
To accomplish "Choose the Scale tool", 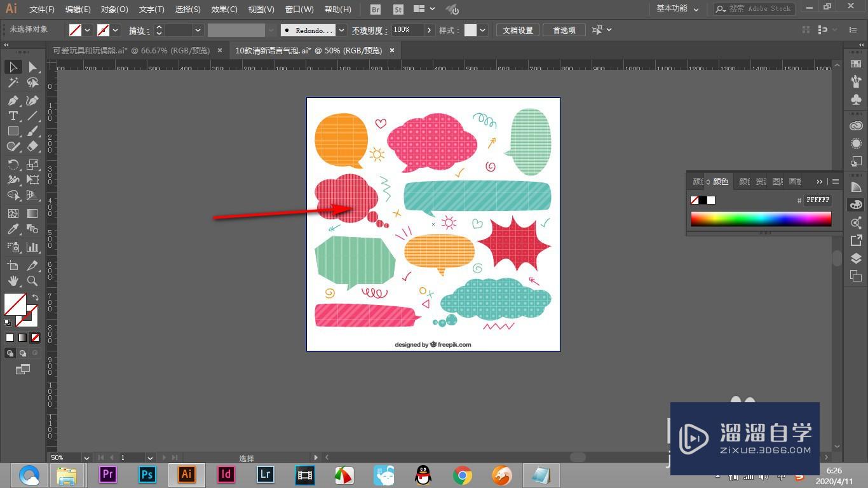I will point(32,165).
